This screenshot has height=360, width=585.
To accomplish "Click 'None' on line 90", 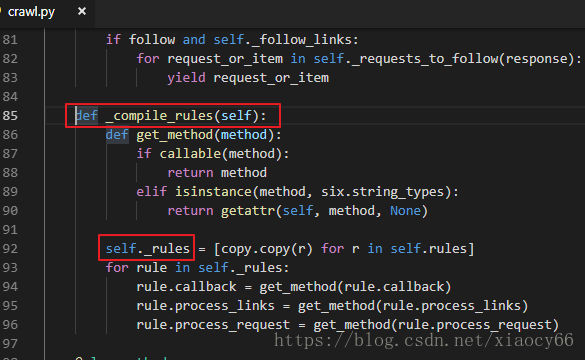I will coord(405,211).
